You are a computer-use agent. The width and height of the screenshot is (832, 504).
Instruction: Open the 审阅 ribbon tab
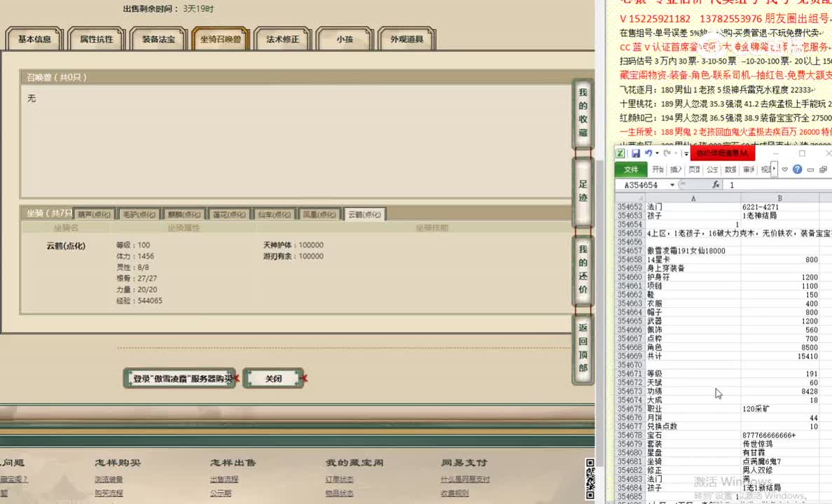click(748, 170)
